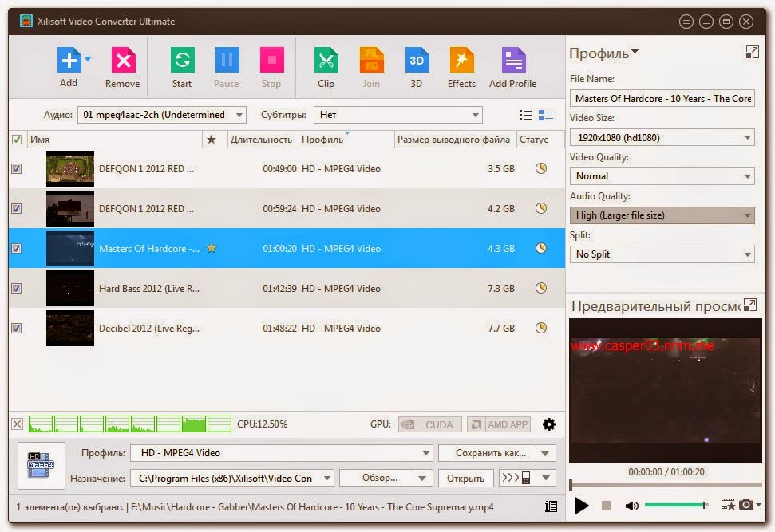The image size is (775, 532).
Task: Open the Clip tool
Action: (326, 61)
